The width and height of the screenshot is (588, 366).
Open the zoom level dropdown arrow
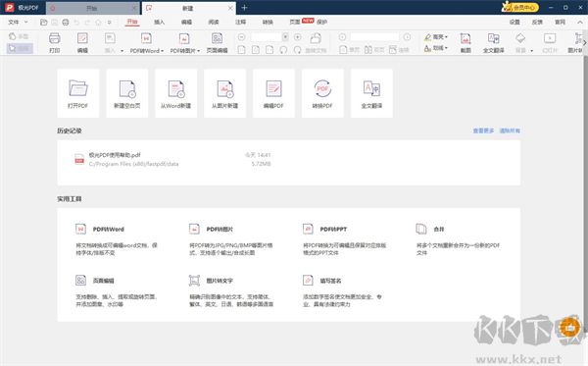pos(285,36)
